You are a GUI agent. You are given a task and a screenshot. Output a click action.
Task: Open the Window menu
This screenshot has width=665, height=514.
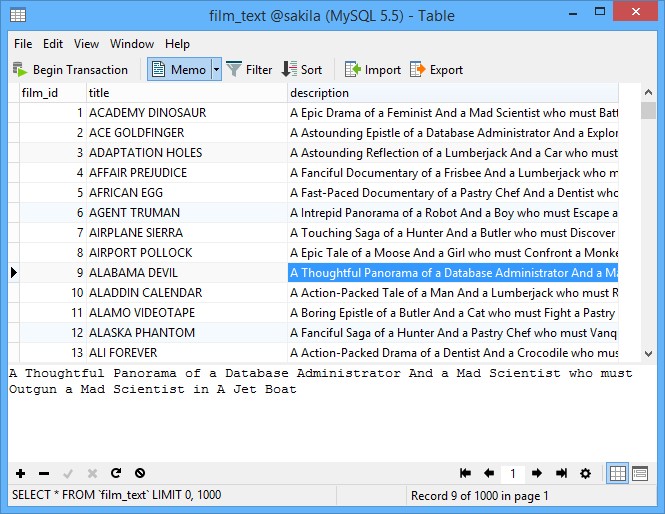coord(132,44)
